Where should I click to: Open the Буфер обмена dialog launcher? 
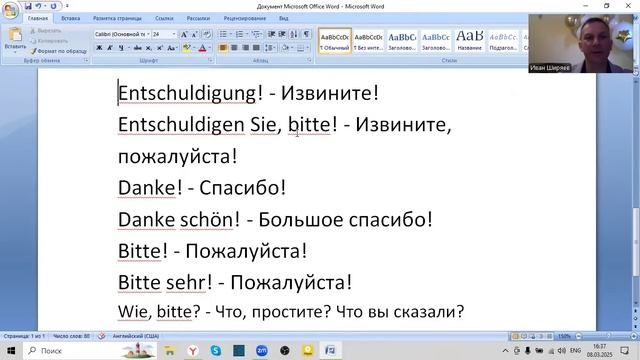pyautogui.click(x=86, y=60)
